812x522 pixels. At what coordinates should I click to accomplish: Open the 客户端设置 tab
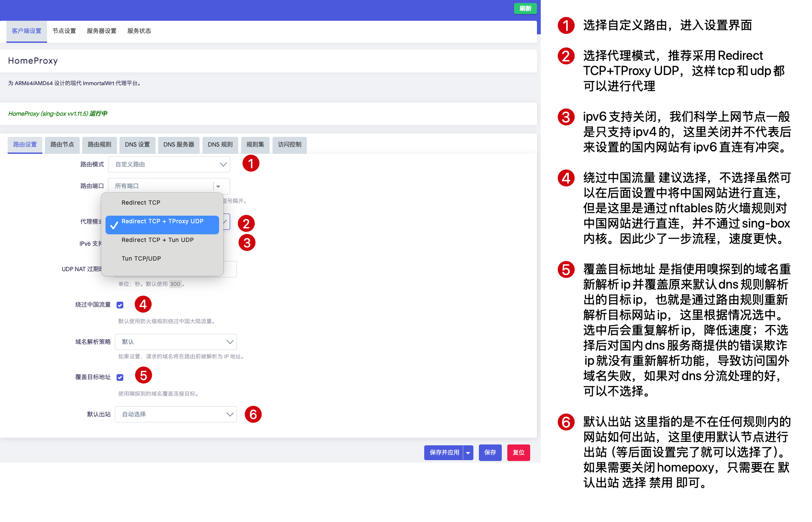tap(27, 31)
